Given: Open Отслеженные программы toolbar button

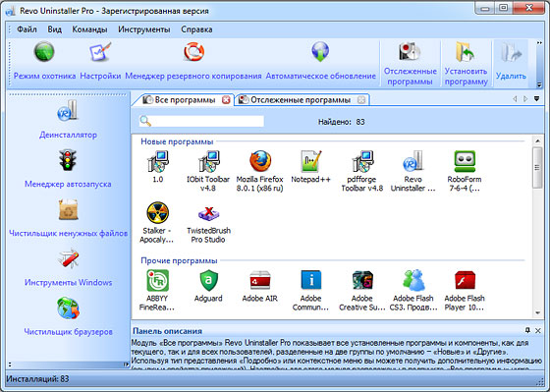Looking at the screenshot, I should [x=410, y=63].
